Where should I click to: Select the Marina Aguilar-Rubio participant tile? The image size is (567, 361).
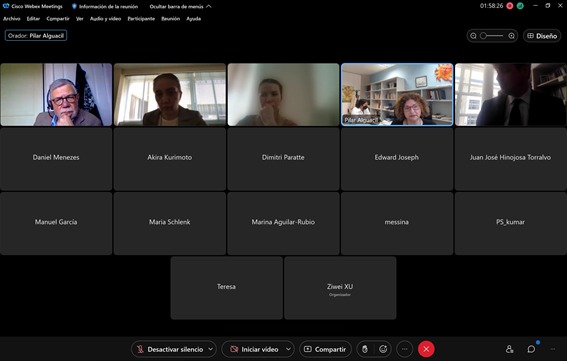284,224
